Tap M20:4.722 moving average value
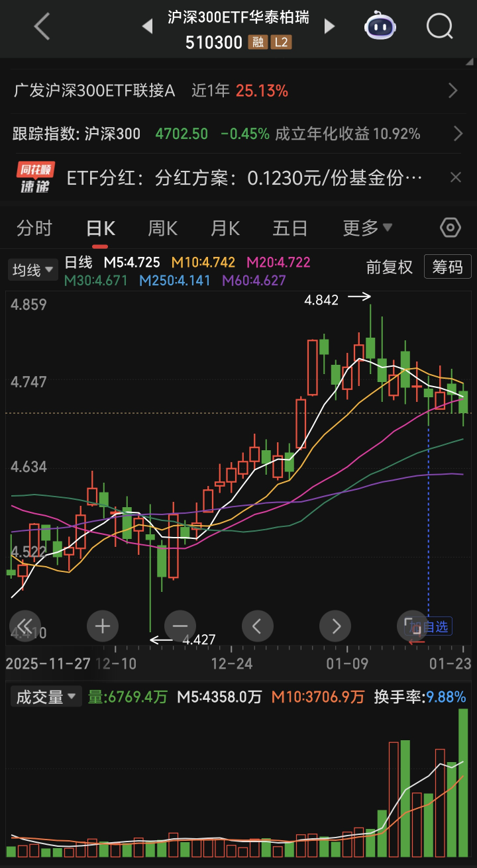 pyautogui.click(x=278, y=262)
